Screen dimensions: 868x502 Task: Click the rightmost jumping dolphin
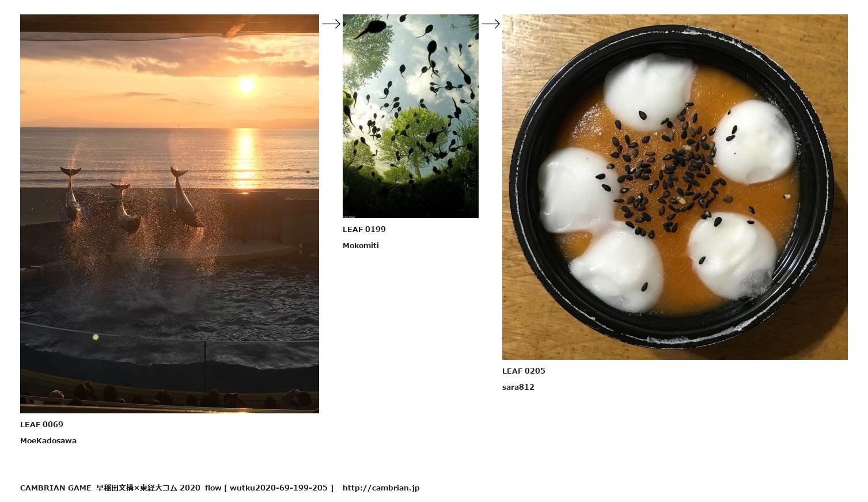point(186,197)
